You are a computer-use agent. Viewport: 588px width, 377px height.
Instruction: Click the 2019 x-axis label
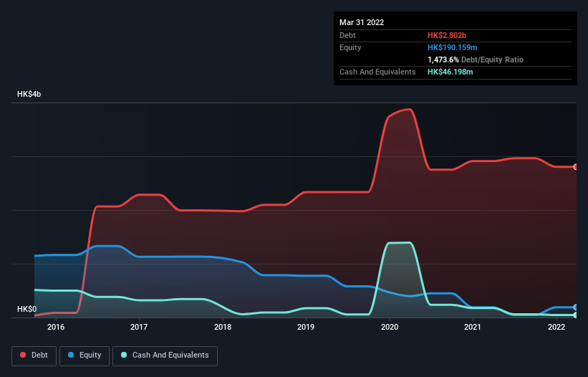tap(306, 327)
